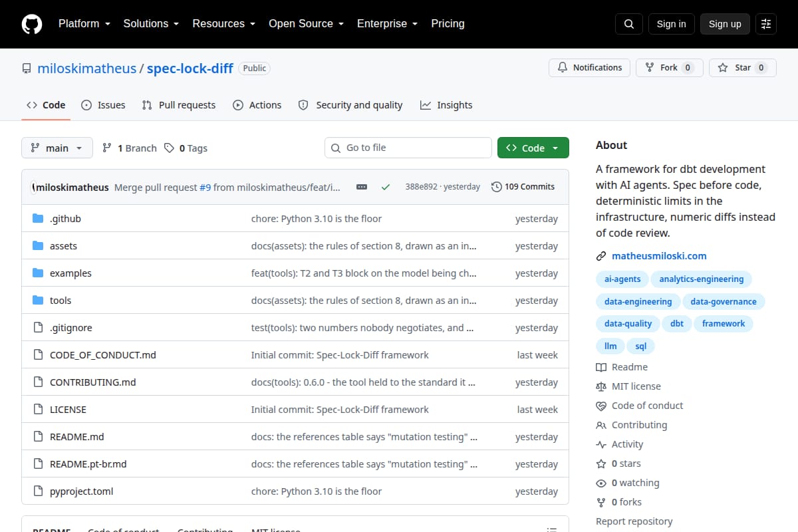Open the tools folder
This screenshot has width=798, height=532.
pos(61,301)
